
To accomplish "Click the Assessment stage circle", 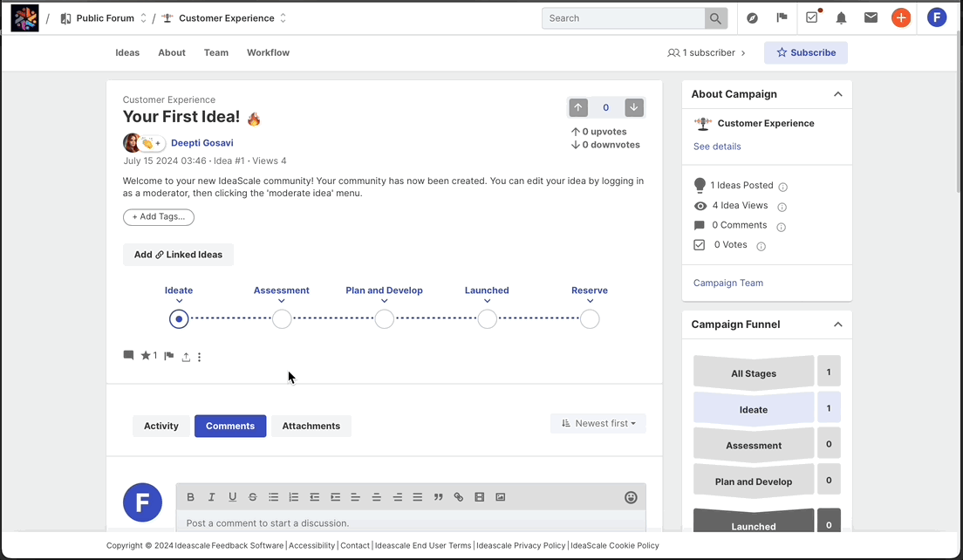I will pos(282,318).
